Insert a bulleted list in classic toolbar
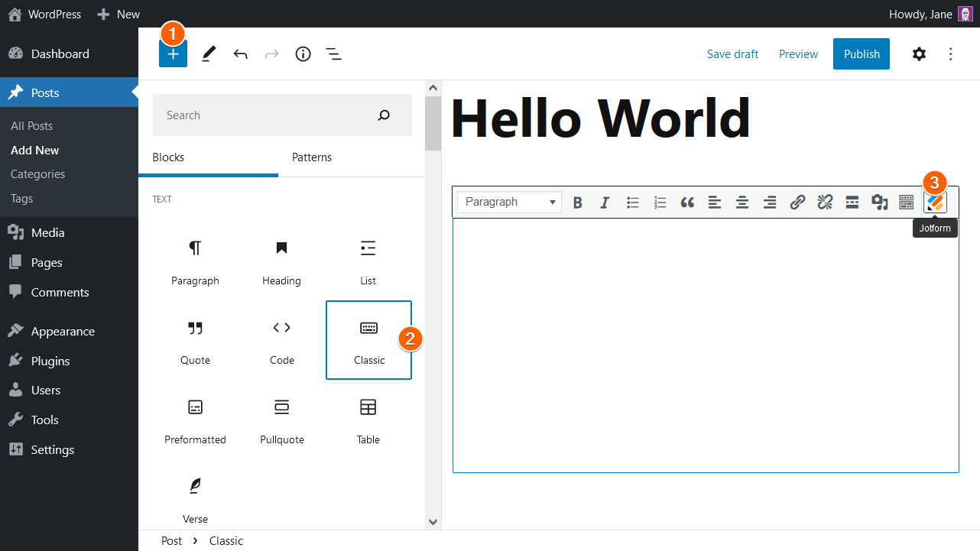This screenshot has width=980, height=551. (633, 203)
